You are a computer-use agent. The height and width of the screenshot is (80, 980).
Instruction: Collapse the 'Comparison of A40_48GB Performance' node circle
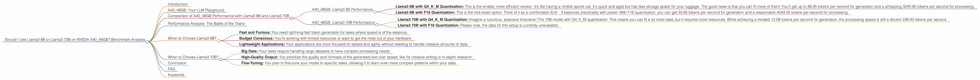click(291, 18)
